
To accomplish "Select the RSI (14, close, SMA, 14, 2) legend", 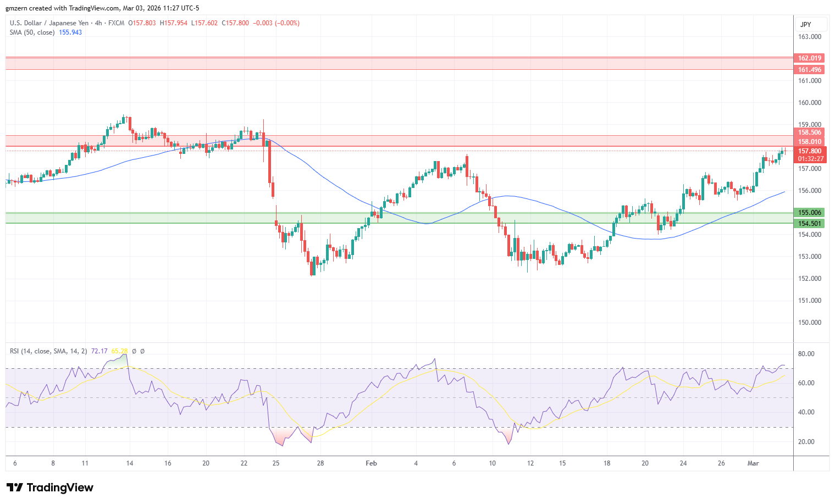I will (48, 351).
